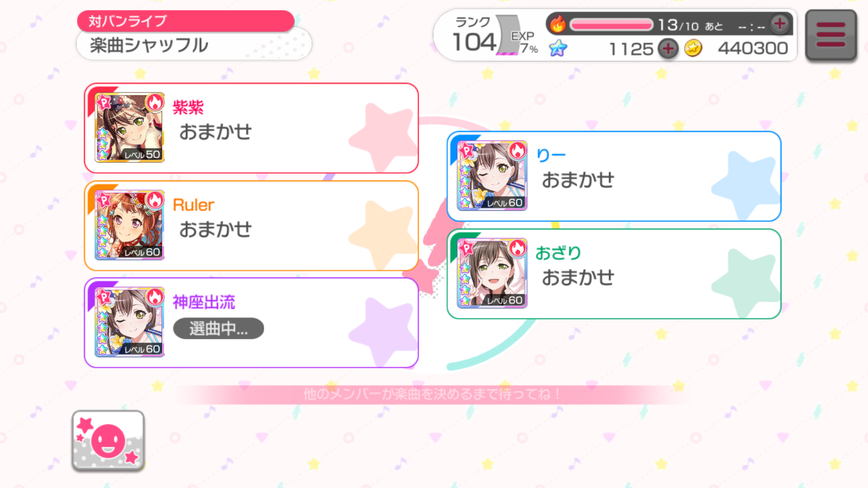This screenshot has width=868, height=488.
Task: Select 神座出流's character thumbnail
Action: [x=129, y=322]
